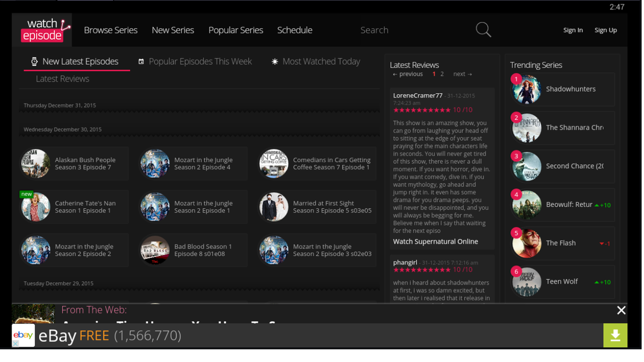This screenshot has width=644, height=362.
Task: Switch to Most Watched Today tab
Action: point(320,61)
